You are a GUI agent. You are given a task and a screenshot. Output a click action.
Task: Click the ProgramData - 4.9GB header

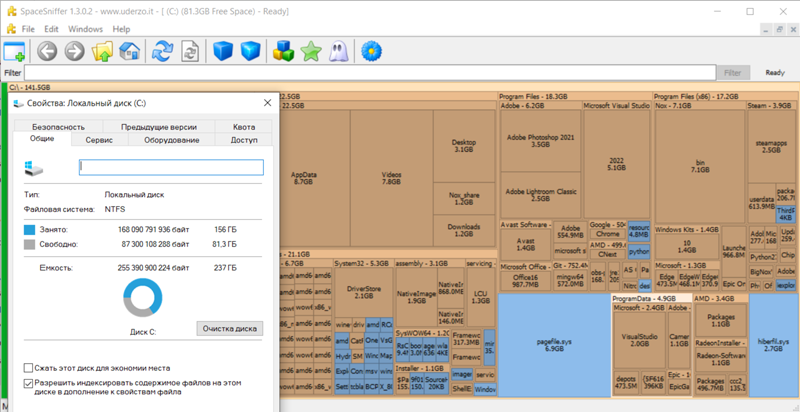point(652,298)
